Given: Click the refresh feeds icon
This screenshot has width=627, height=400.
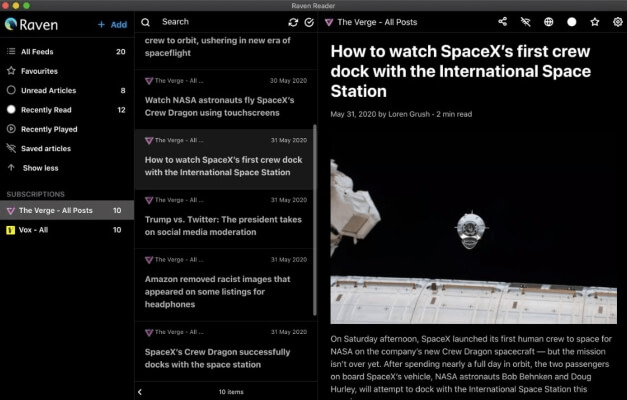Looking at the screenshot, I should [293, 22].
